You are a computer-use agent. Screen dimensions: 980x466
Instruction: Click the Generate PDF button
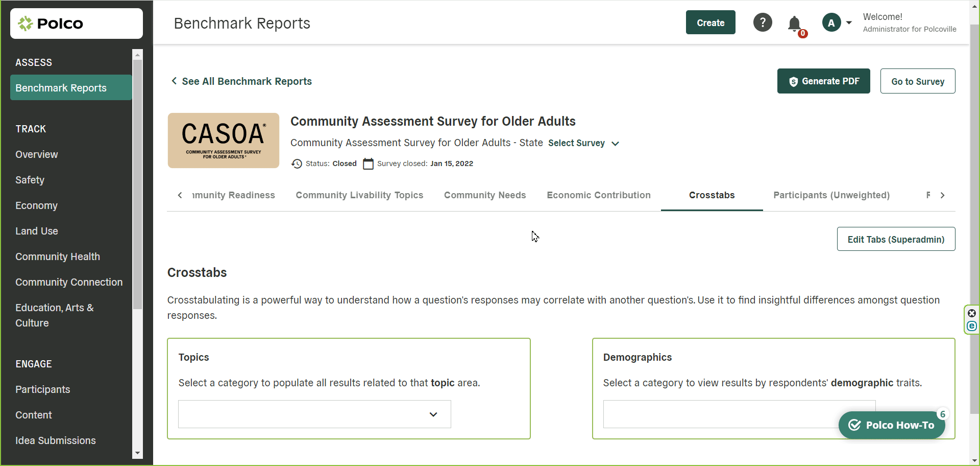(x=823, y=81)
